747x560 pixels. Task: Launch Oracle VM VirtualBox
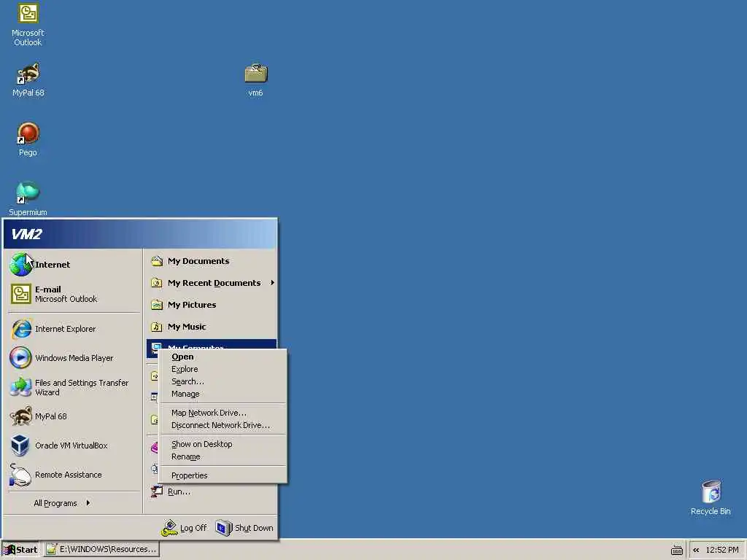click(74, 446)
